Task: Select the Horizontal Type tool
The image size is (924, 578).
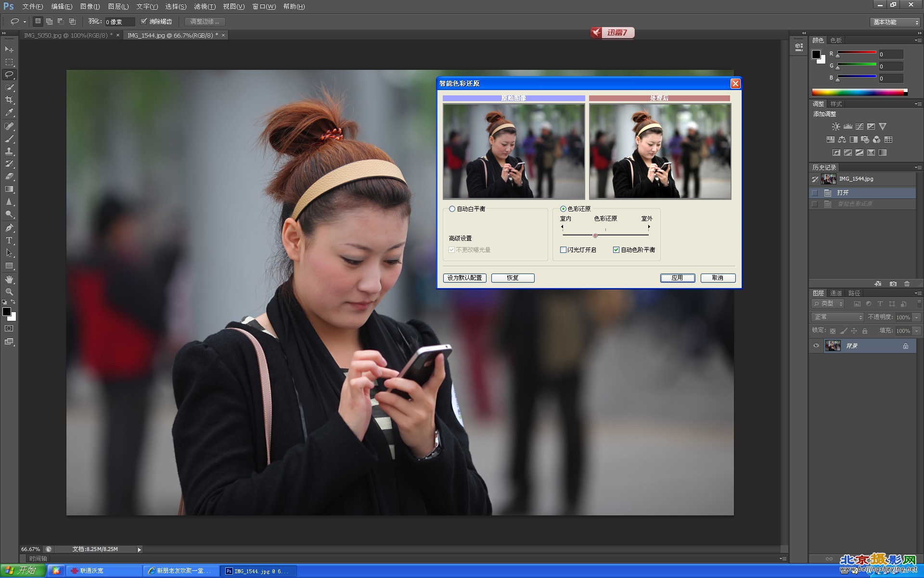Action: [x=9, y=240]
